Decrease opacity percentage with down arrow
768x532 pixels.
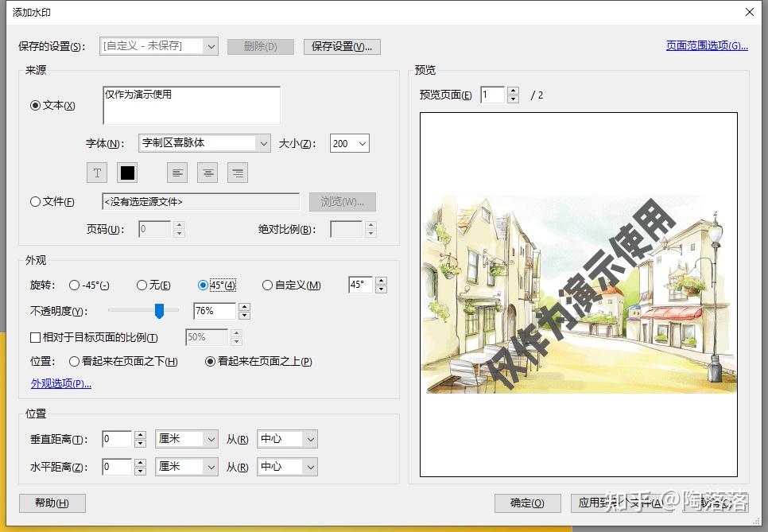click(x=244, y=316)
